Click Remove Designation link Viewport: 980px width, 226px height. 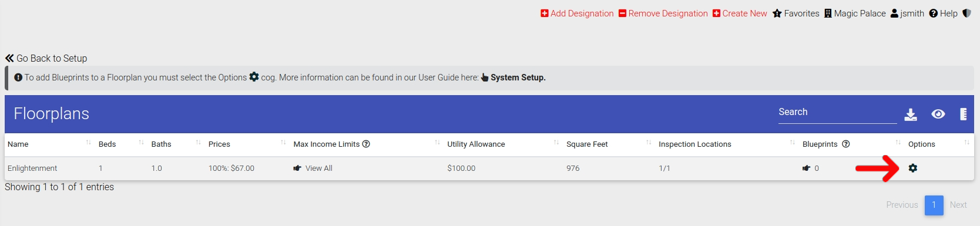pos(663,14)
